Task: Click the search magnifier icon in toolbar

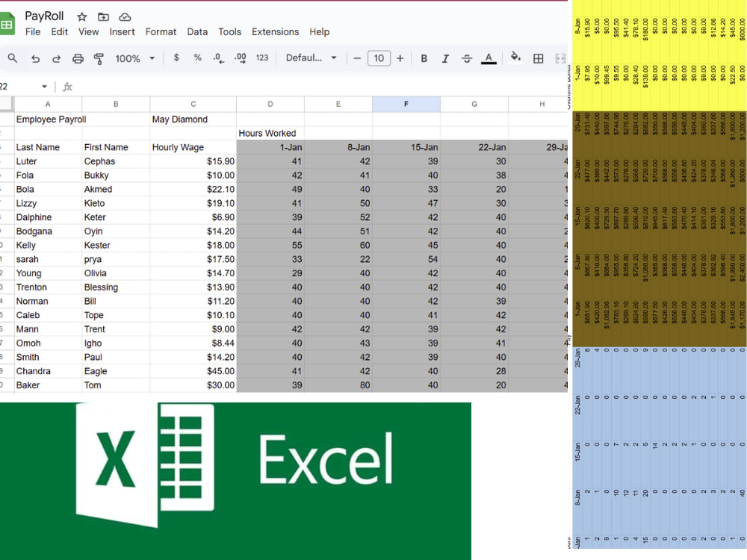Action: (x=13, y=58)
